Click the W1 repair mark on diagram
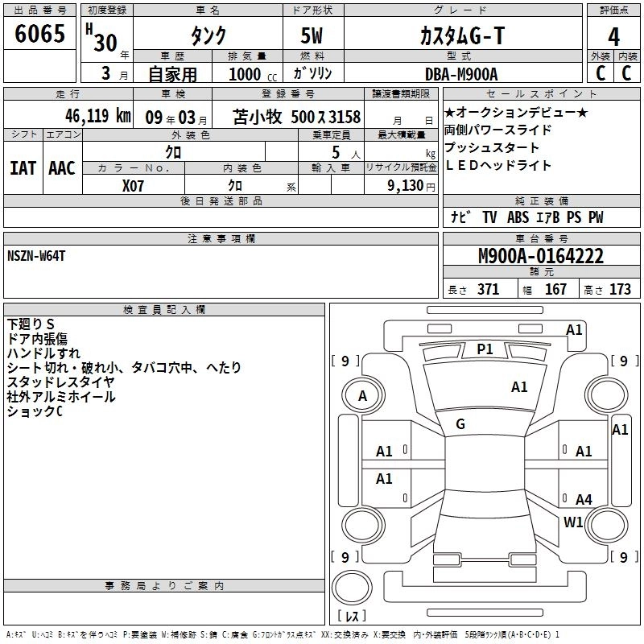Viewport: 644px width, 644px height. coord(573,522)
